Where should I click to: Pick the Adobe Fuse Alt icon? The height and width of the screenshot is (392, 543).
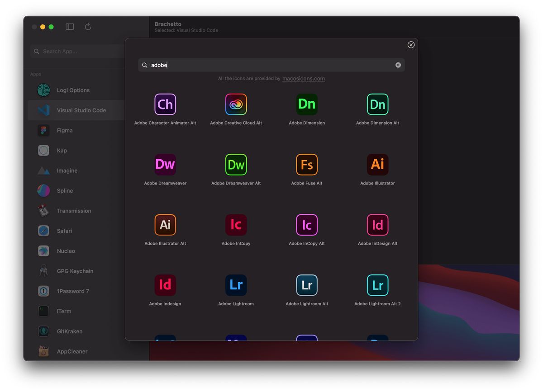tap(307, 165)
